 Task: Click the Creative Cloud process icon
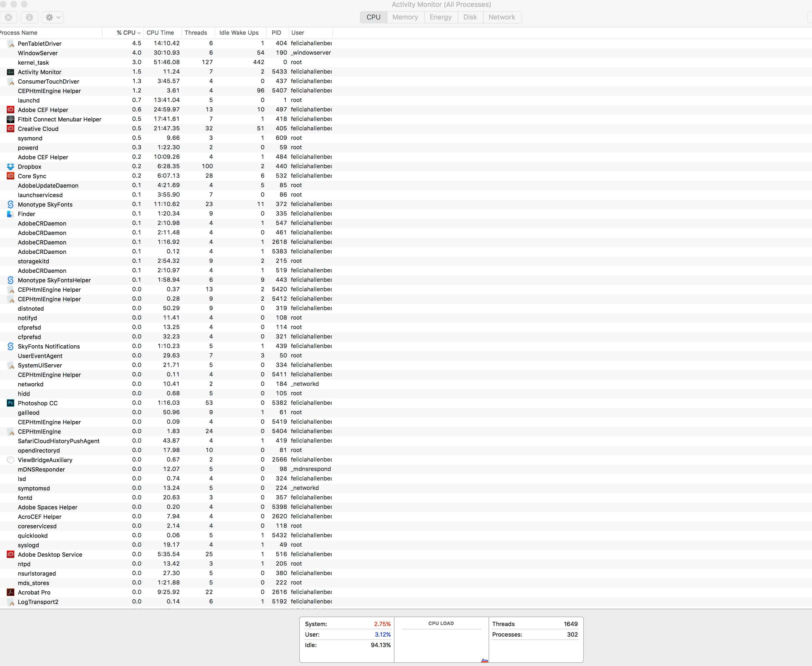tap(10, 129)
